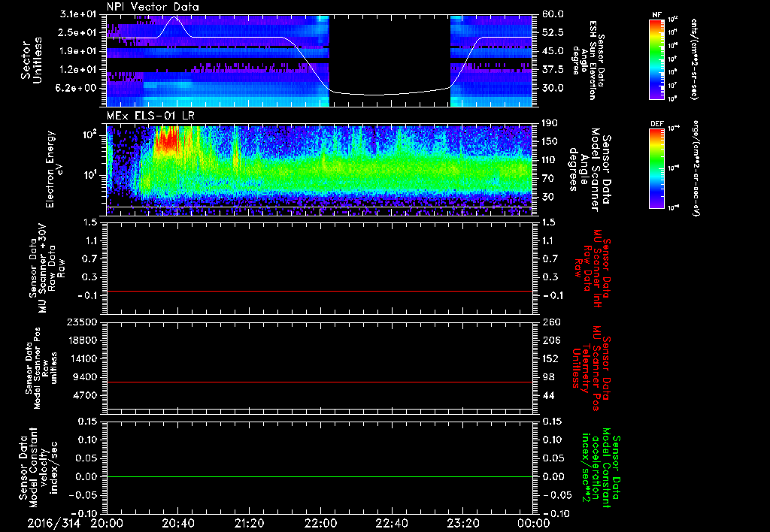Click the "260" telemetry tick label
Image resolution: width=770 pixels, height=532 pixels.
coord(550,322)
